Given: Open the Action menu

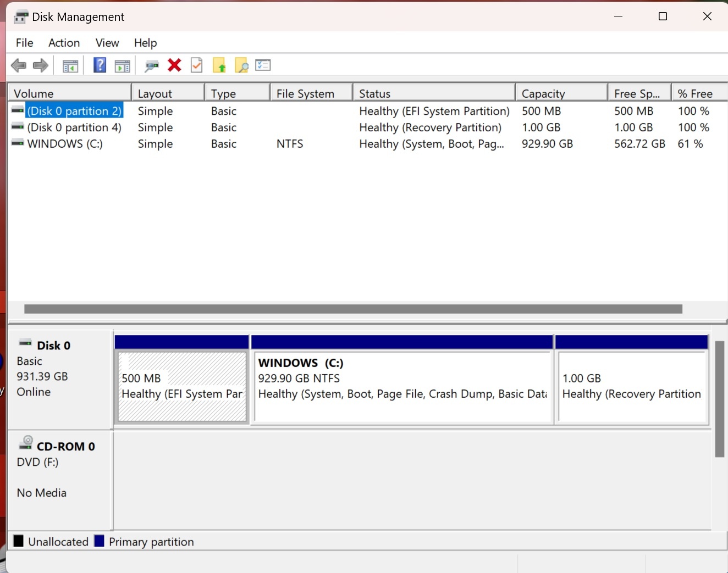Looking at the screenshot, I should pyautogui.click(x=64, y=43).
